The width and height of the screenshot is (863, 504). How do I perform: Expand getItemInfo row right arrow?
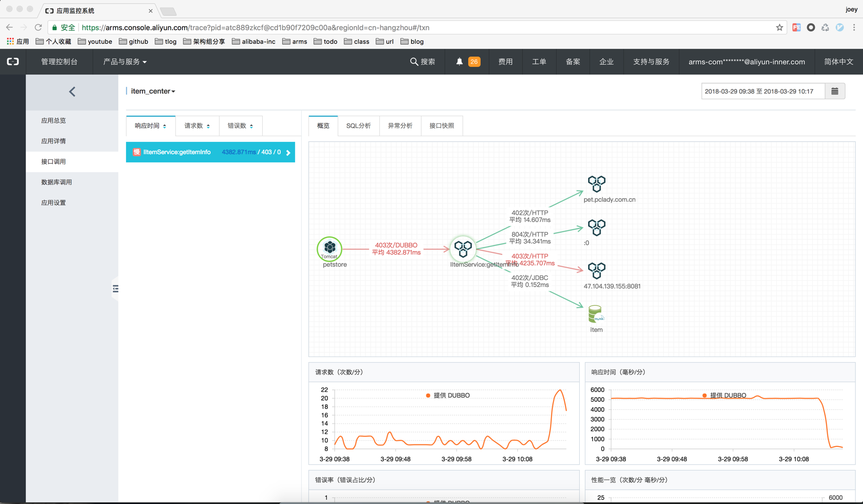coord(288,153)
